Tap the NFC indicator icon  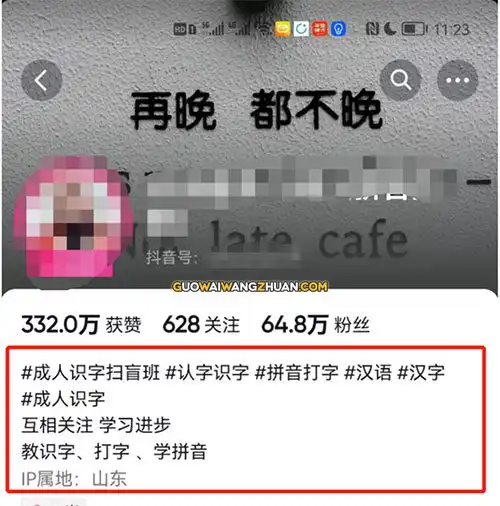click(372, 29)
